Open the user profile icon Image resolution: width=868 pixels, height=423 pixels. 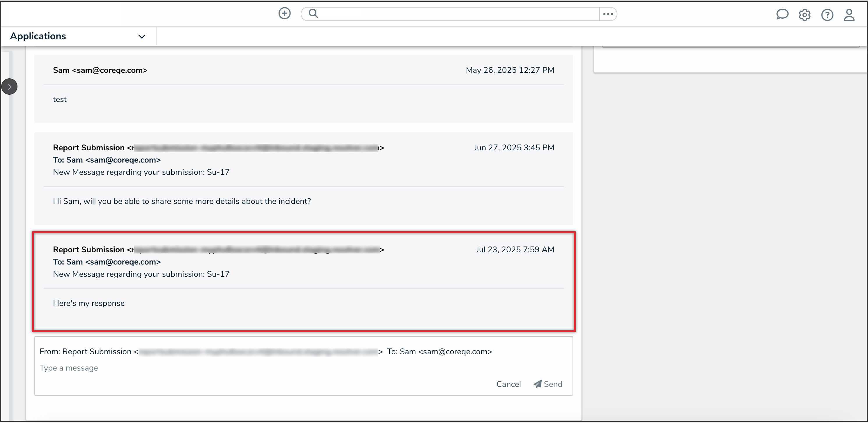849,15
